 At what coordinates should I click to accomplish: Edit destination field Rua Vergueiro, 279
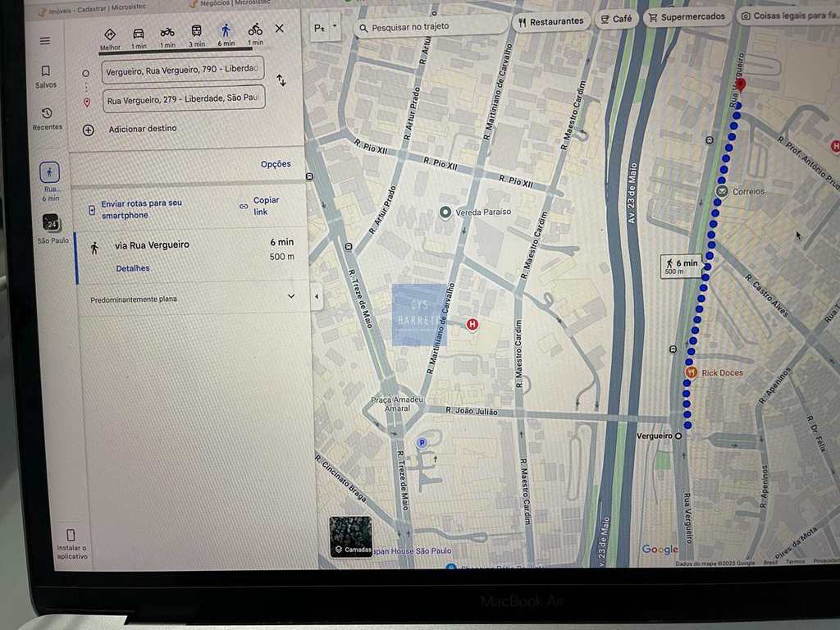184,98
